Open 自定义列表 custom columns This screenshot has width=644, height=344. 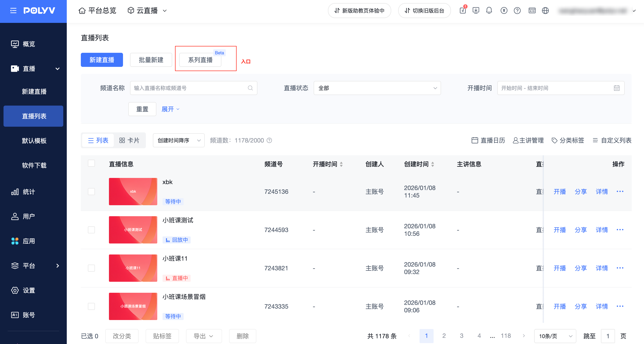[612, 140]
